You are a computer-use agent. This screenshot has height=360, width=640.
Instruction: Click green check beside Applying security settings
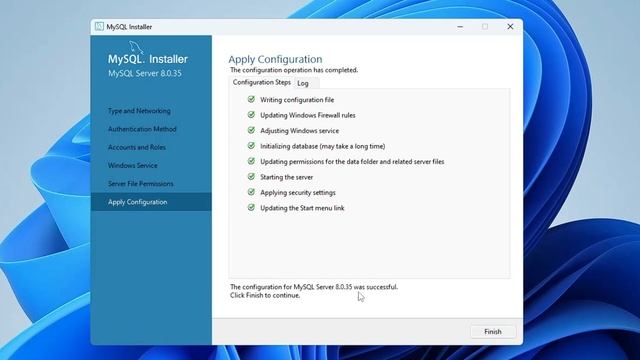tap(251, 192)
